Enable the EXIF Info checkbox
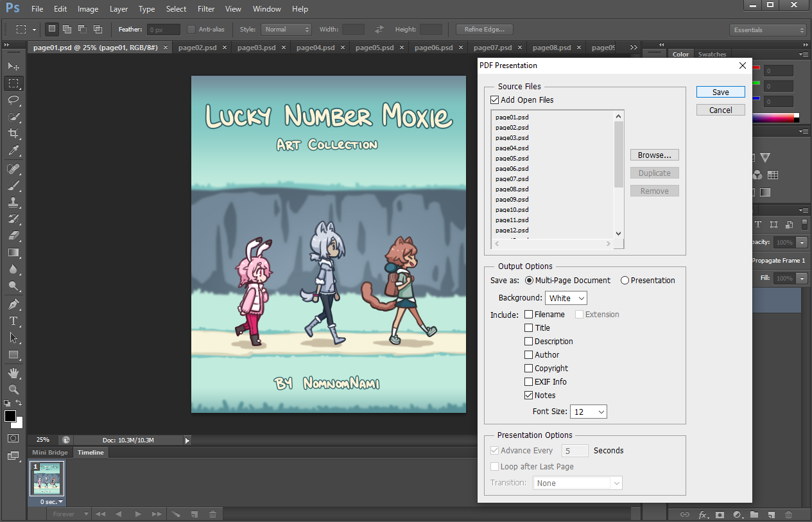This screenshot has height=522, width=812. [529, 381]
